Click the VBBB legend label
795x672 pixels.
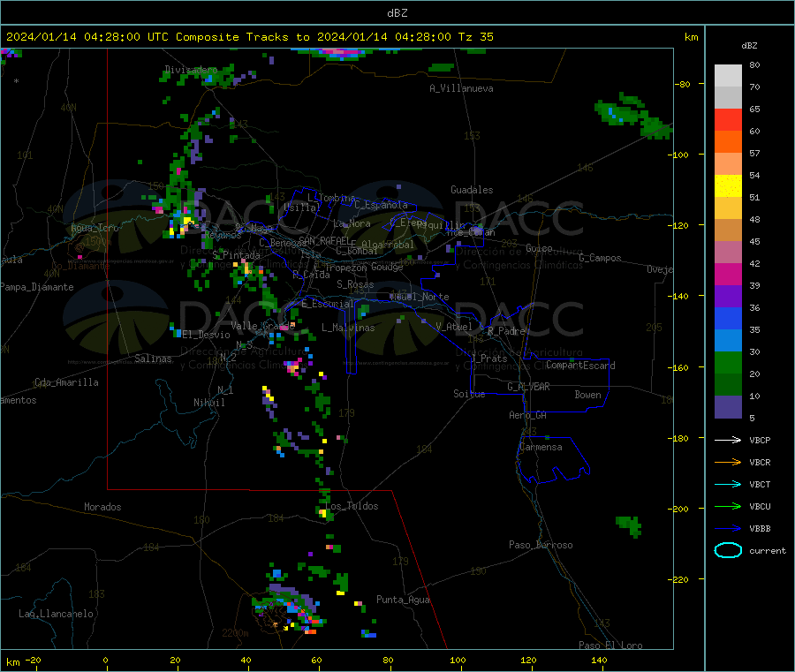click(760, 529)
